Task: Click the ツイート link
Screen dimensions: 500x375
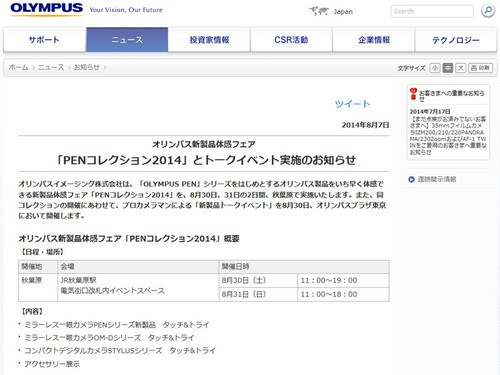Action: click(352, 104)
